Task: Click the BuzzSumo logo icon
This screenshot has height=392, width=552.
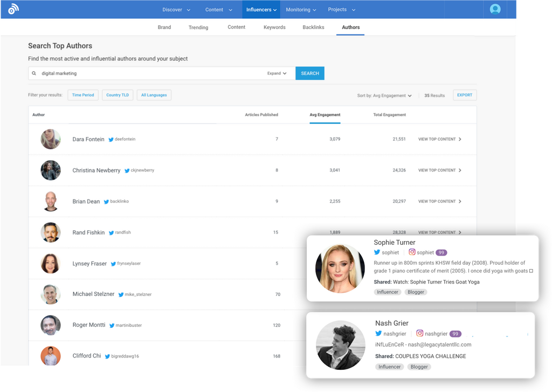Action: tap(13, 9)
